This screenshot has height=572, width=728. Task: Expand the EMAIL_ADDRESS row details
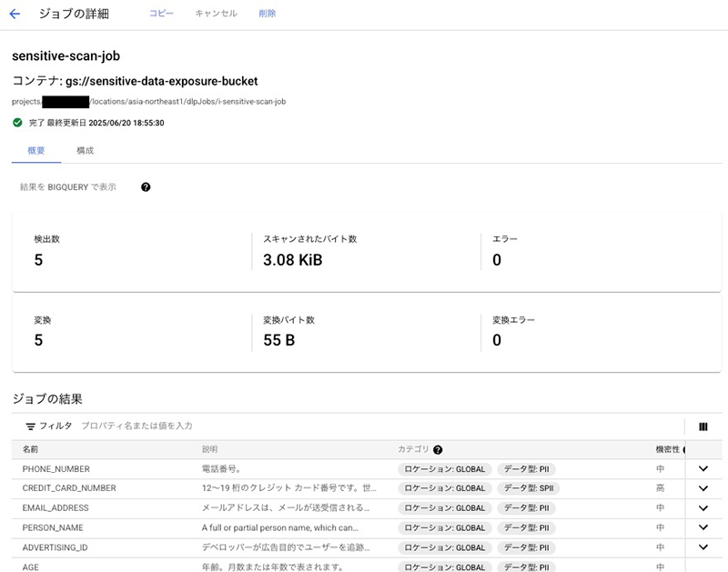pos(703,508)
